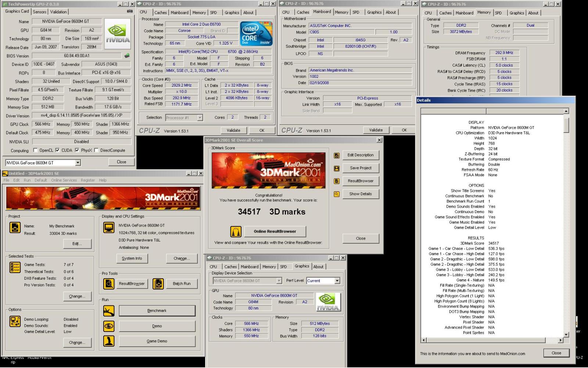Open SPD tab in CPU-Z Mainboard window

(x=356, y=13)
